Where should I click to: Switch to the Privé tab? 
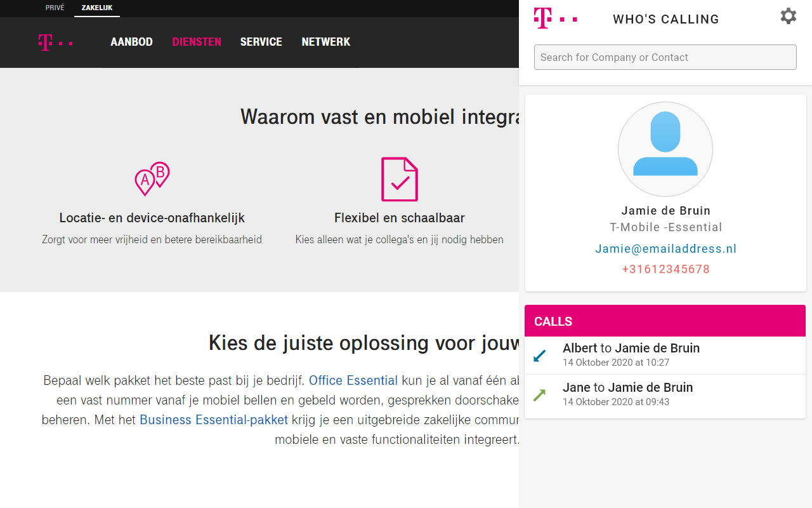pos(55,8)
